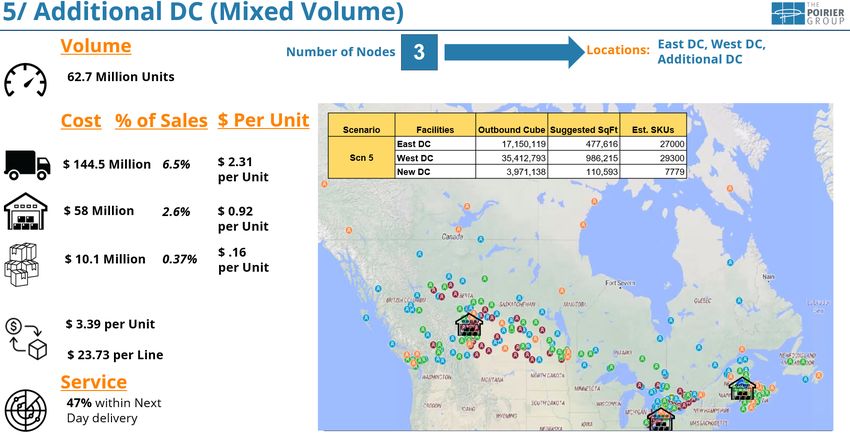This screenshot has height=435, width=850.
Task: Click the Poirier Group logo
Action: tap(808, 13)
